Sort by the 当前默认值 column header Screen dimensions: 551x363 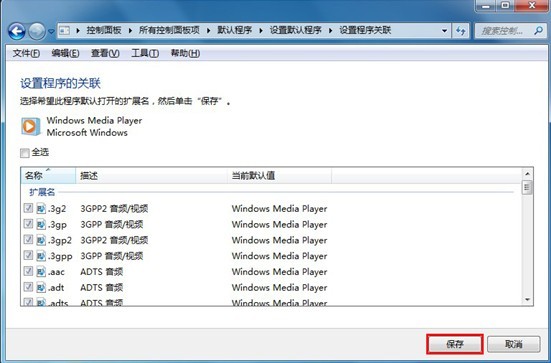tap(279, 175)
